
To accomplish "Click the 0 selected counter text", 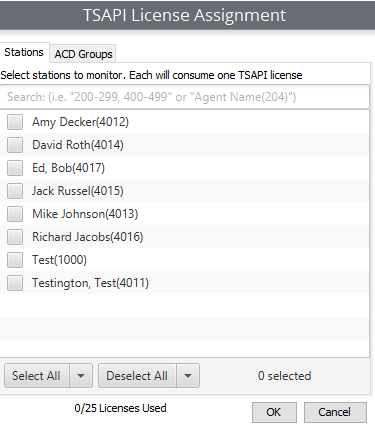I will 284,376.
